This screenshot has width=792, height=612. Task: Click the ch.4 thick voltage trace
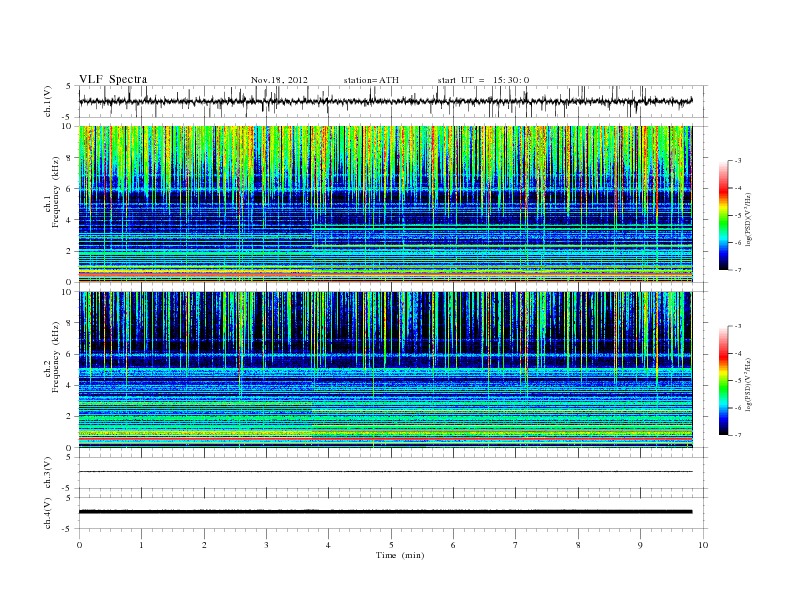[x=385, y=512]
